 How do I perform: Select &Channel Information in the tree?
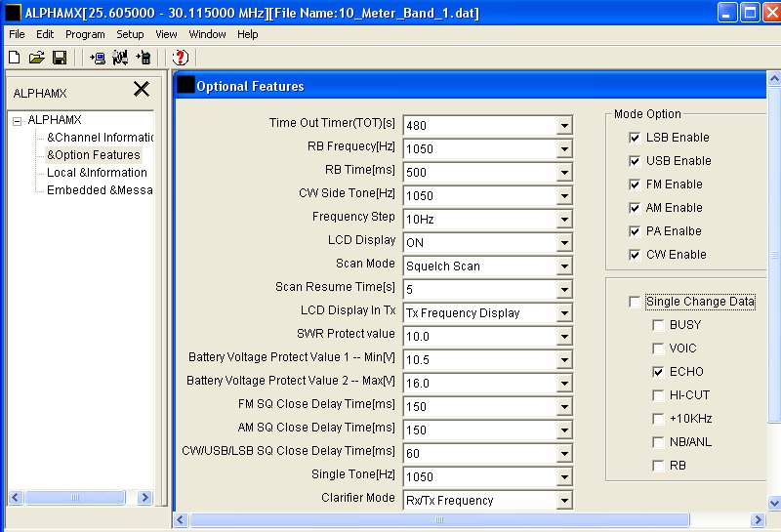pos(100,138)
